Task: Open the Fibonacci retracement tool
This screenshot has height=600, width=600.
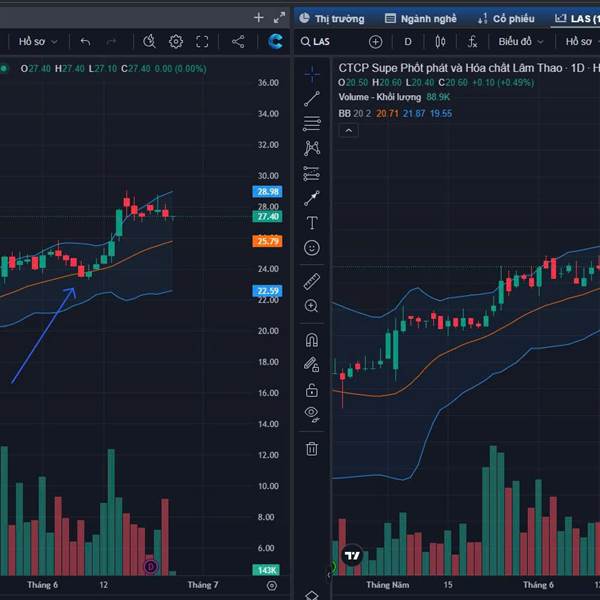Action: click(x=312, y=124)
